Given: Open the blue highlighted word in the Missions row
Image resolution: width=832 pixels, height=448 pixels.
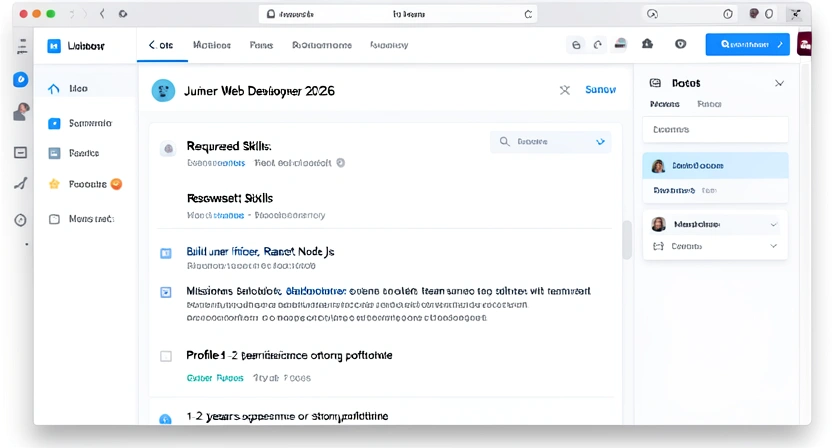Looking at the screenshot, I should [316, 291].
